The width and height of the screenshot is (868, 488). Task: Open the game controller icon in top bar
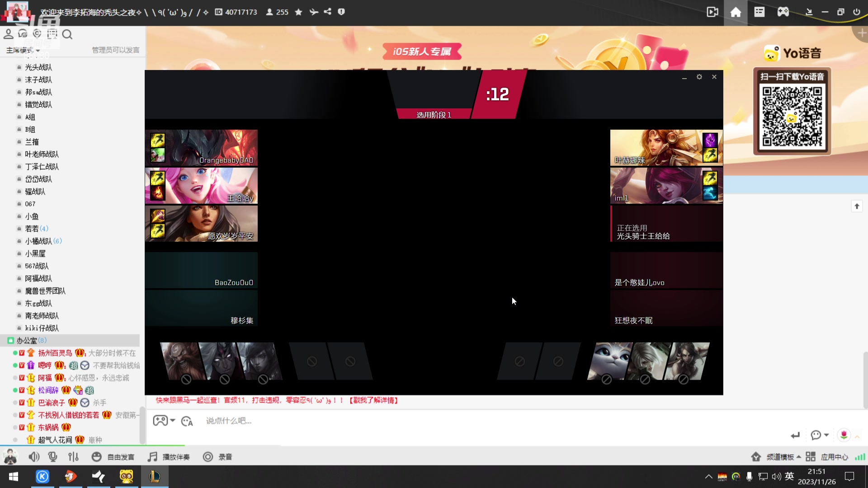pos(783,12)
